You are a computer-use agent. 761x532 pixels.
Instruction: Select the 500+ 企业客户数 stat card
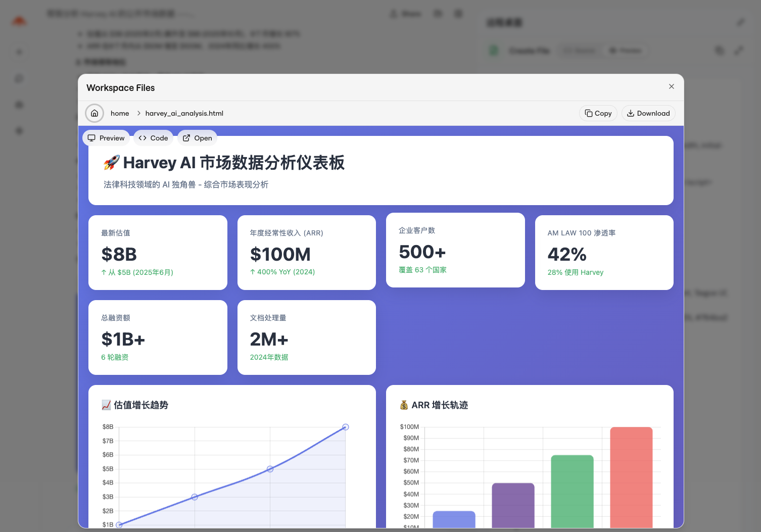(455, 250)
